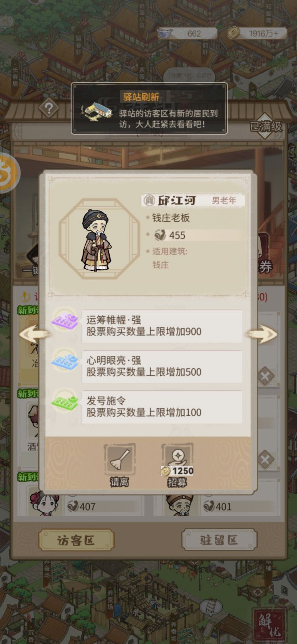This screenshot has width=297, height=644.
Task: Dismiss the lower visitor card X
Action: [266, 459]
